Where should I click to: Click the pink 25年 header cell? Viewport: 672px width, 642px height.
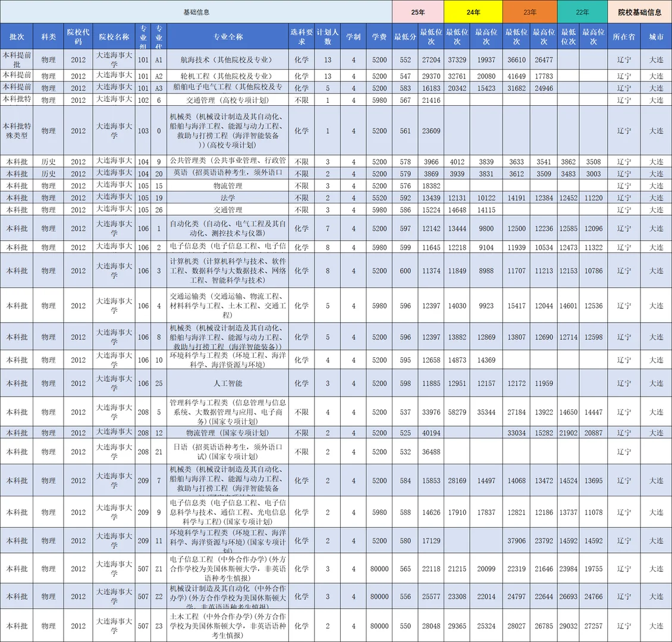click(x=418, y=12)
